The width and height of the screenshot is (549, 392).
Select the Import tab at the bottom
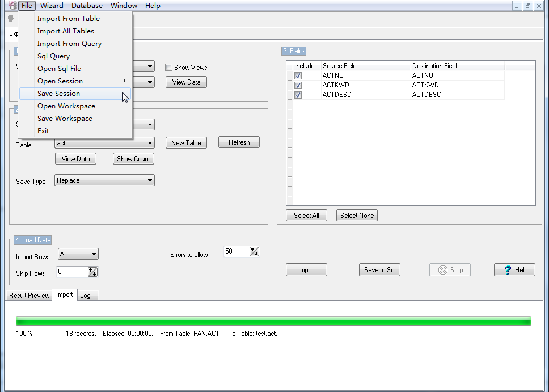[65, 294]
